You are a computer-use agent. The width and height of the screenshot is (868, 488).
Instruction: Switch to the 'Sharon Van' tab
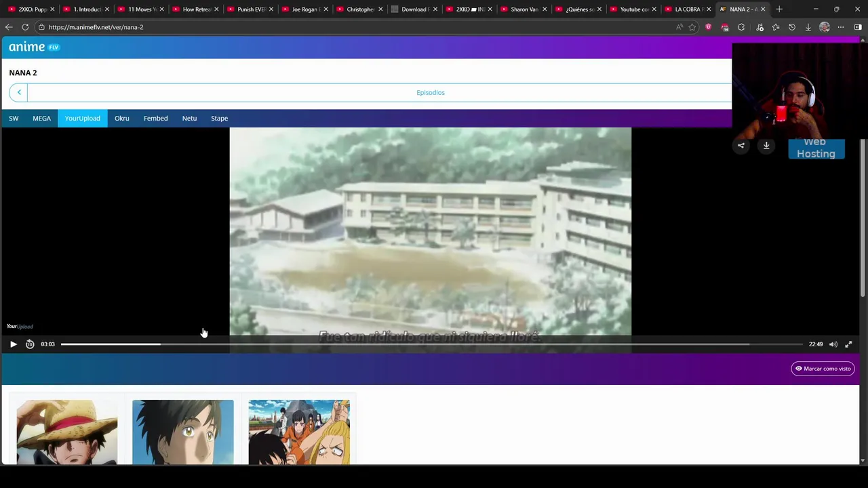click(x=524, y=9)
